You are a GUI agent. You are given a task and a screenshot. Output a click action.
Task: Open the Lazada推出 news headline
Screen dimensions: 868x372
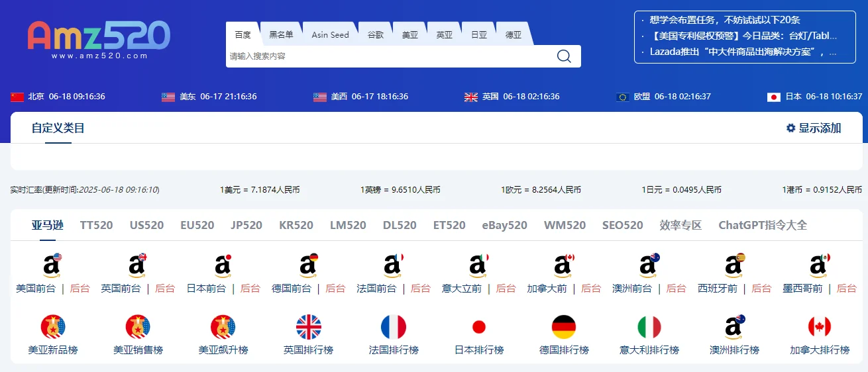click(743, 52)
